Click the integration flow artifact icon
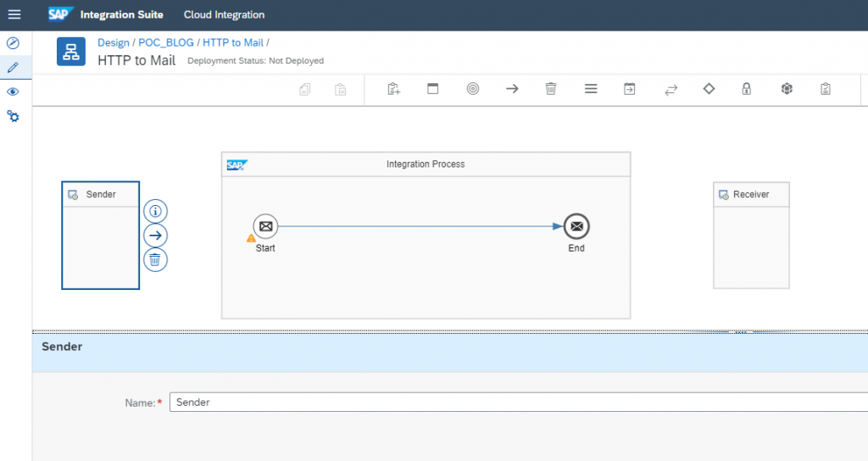 [71, 52]
